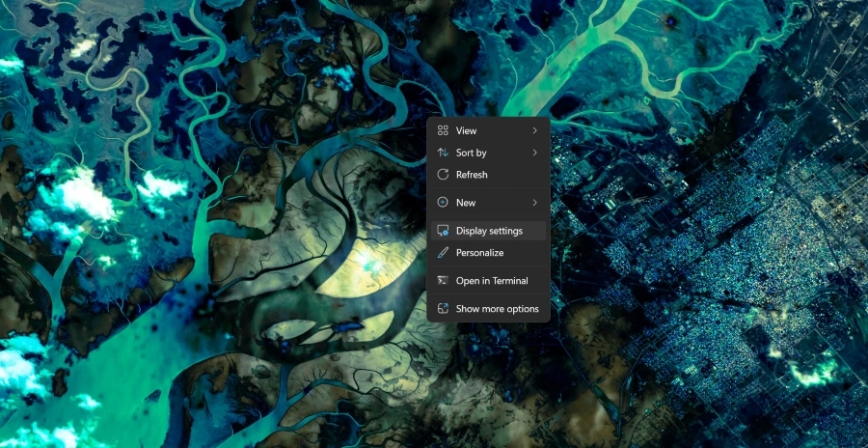Click the Terminal prompt icon
The height and width of the screenshot is (448, 868).
[443, 281]
